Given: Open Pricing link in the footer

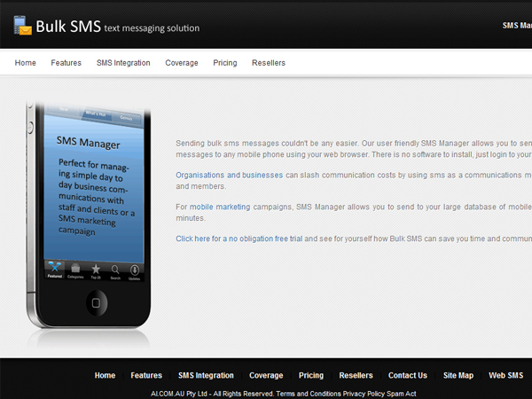Looking at the screenshot, I should pyautogui.click(x=311, y=375).
